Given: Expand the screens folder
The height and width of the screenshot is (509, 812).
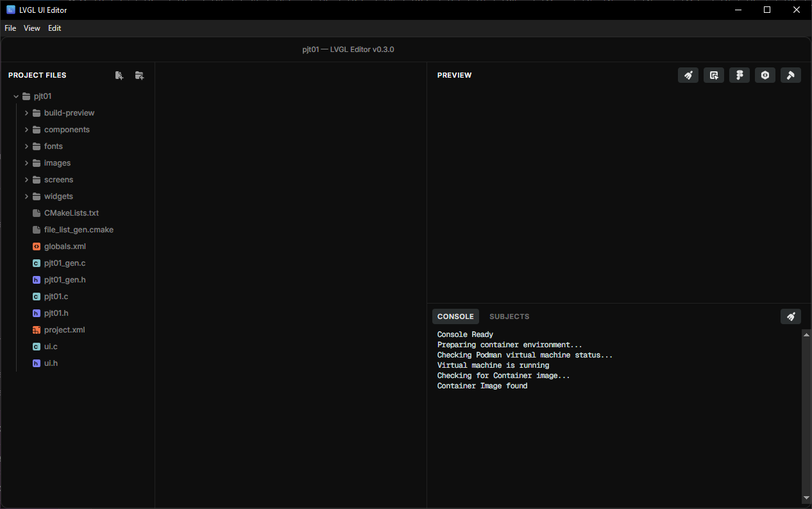Looking at the screenshot, I should pyautogui.click(x=27, y=180).
